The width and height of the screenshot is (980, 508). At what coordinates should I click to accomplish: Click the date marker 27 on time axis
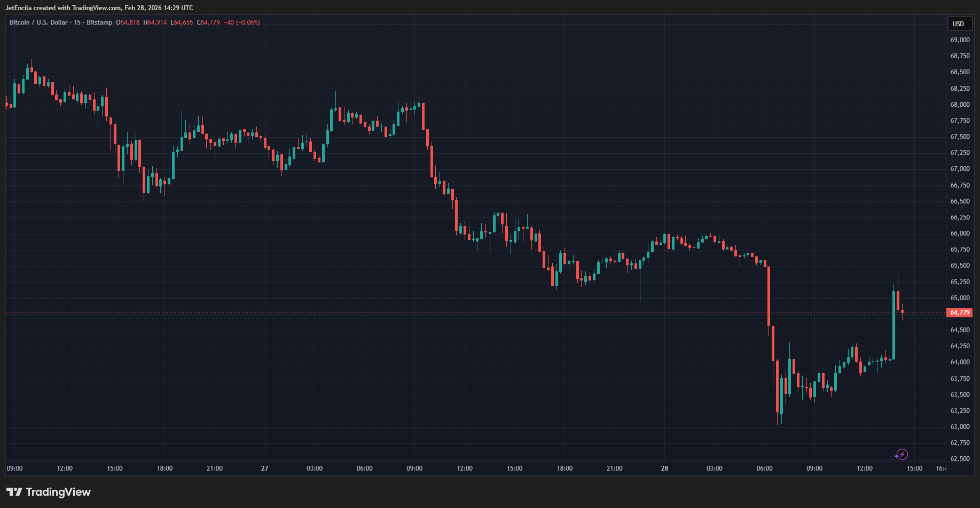(x=264, y=468)
